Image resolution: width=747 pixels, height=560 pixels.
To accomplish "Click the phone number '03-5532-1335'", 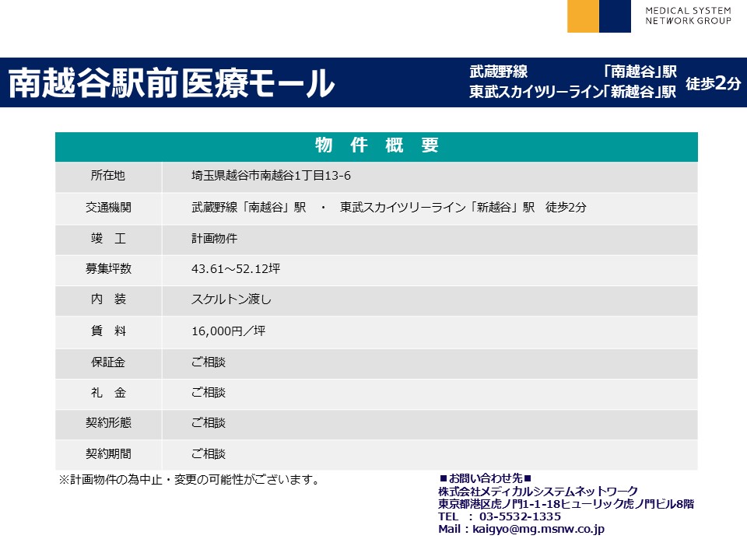I will pos(521,516).
